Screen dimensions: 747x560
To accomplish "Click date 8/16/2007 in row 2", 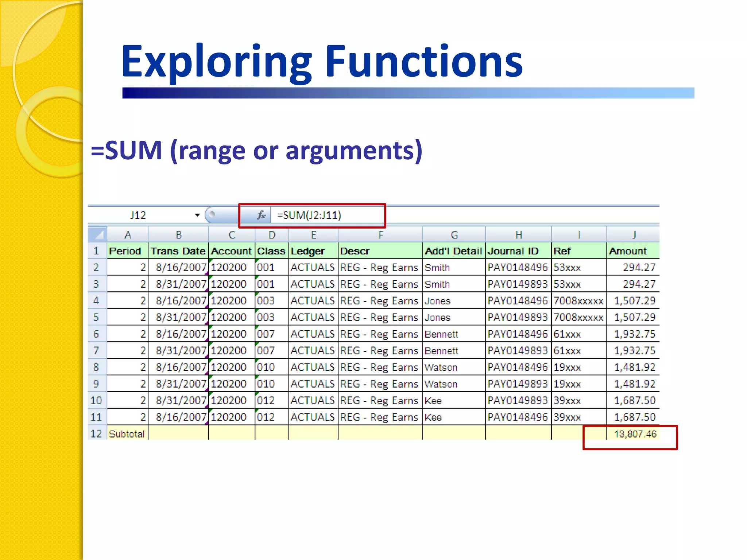I will click(x=178, y=267).
